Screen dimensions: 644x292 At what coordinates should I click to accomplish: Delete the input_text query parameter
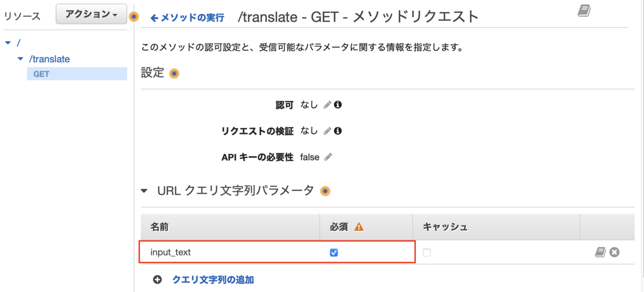click(x=614, y=252)
